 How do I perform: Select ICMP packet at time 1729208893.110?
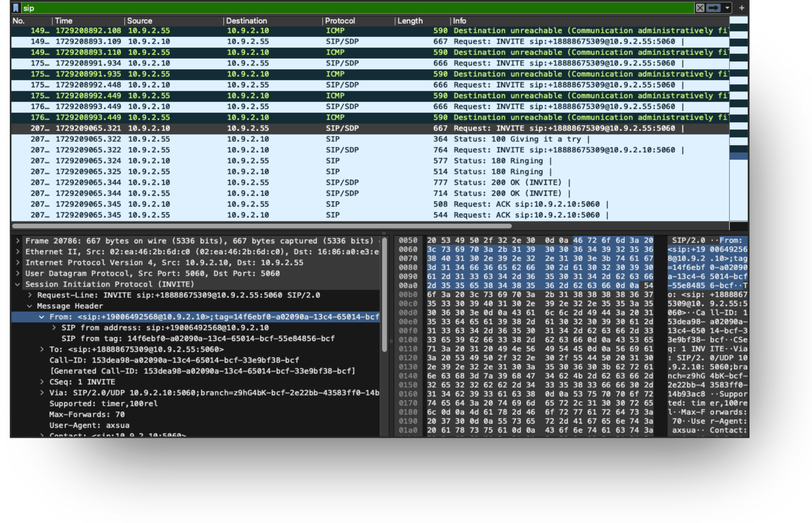pyautogui.click(x=370, y=52)
